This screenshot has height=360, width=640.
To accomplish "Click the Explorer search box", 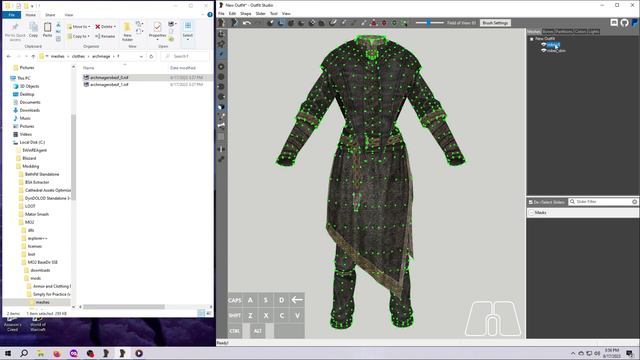I will point(184,56).
